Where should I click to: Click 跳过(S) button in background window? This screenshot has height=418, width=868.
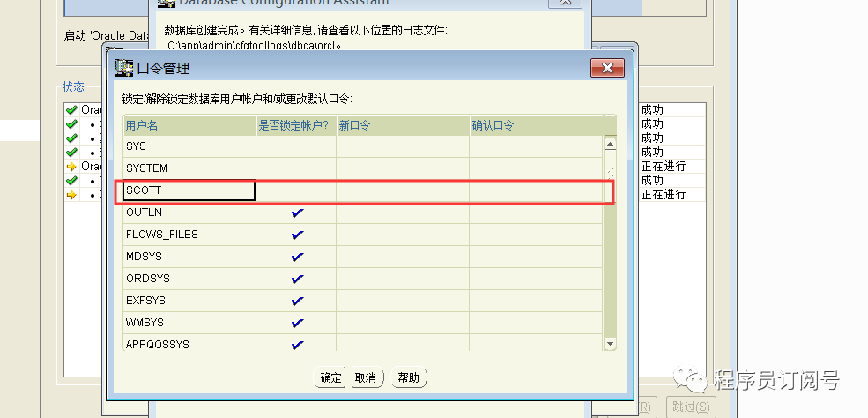[x=692, y=407]
